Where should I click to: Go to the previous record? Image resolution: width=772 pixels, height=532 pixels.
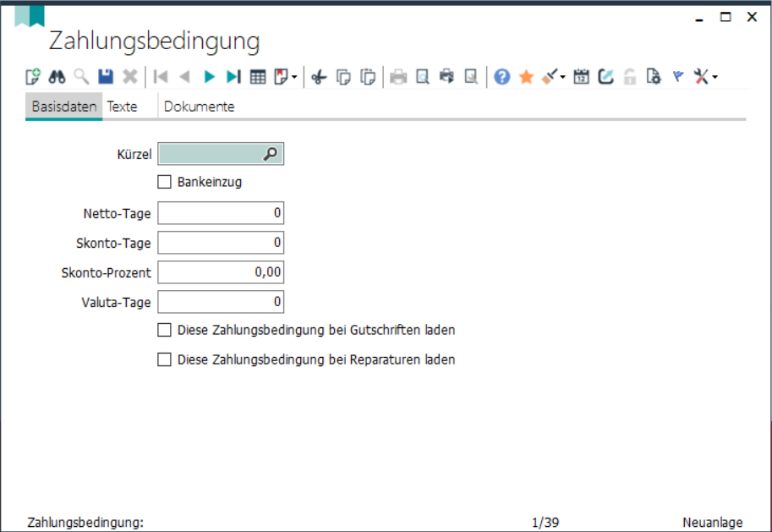pyautogui.click(x=185, y=77)
